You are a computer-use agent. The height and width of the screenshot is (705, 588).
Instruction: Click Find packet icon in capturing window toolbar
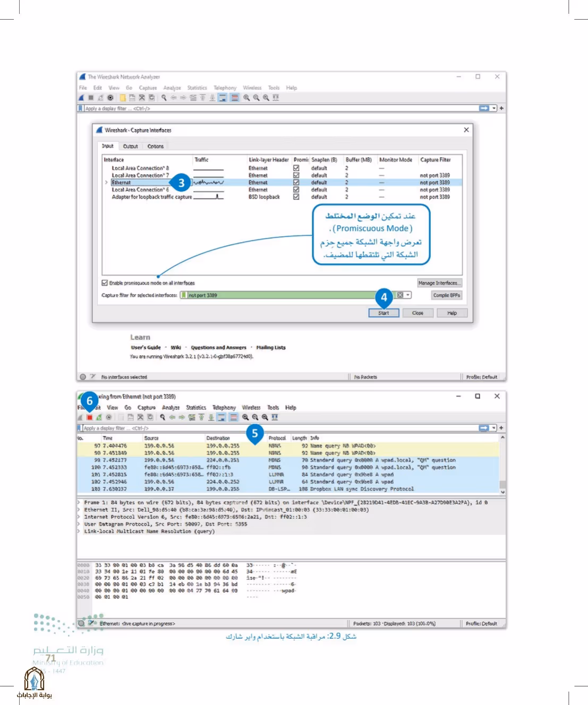tap(163, 417)
